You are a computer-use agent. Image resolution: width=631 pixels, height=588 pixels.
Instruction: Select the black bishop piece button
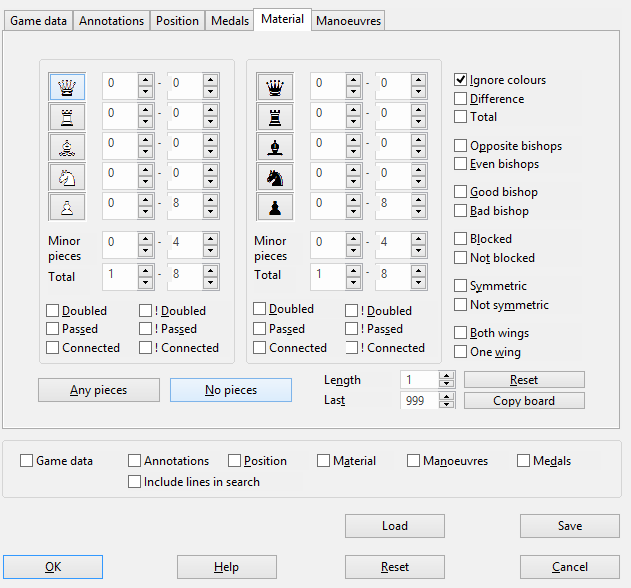tap(275, 147)
